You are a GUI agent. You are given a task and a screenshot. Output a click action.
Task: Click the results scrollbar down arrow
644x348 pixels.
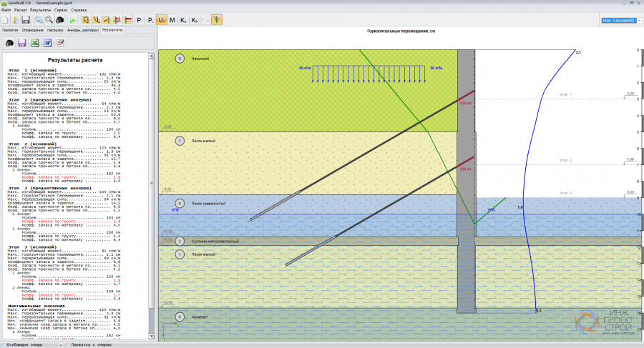[151, 336]
